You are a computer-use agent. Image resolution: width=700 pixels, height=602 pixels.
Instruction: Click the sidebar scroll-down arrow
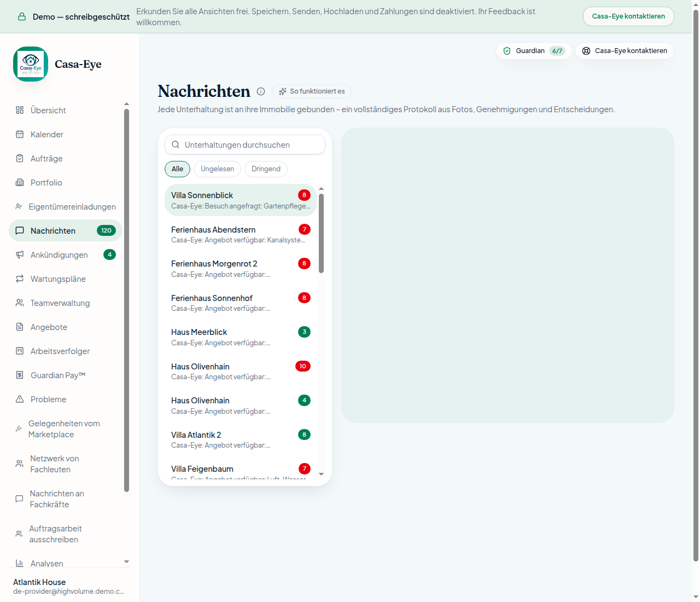click(126, 562)
